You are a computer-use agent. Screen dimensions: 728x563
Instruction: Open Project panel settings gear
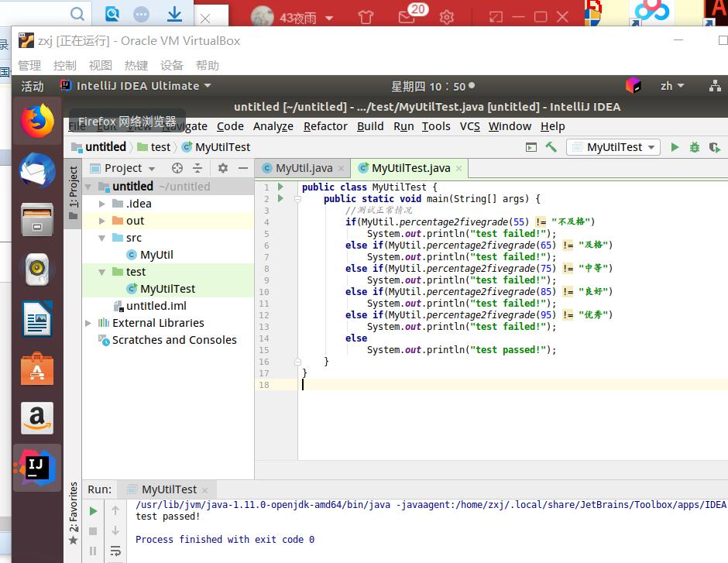pos(223,168)
